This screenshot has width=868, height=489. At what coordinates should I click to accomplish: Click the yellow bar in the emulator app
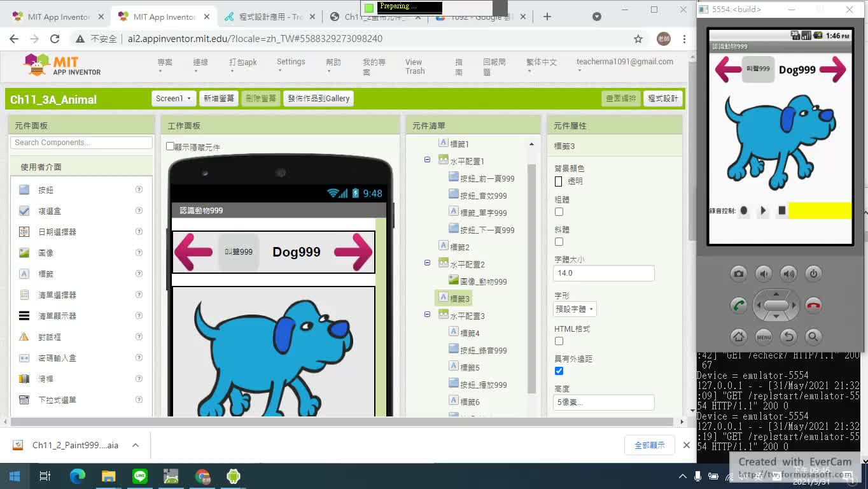(x=820, y=211)
